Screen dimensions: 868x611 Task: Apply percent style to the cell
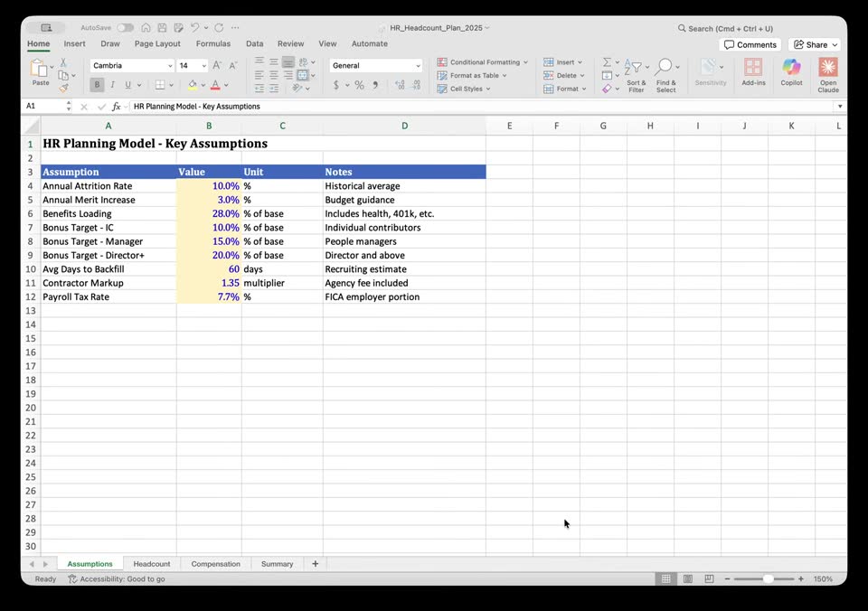pyautogui.click(x=359, y=85)
